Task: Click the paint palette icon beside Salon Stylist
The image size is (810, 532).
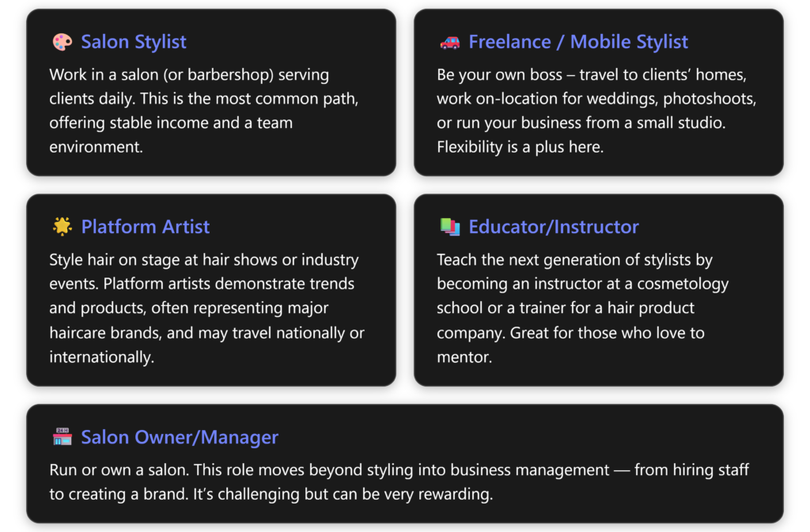Action: click(x=62, y=43)
